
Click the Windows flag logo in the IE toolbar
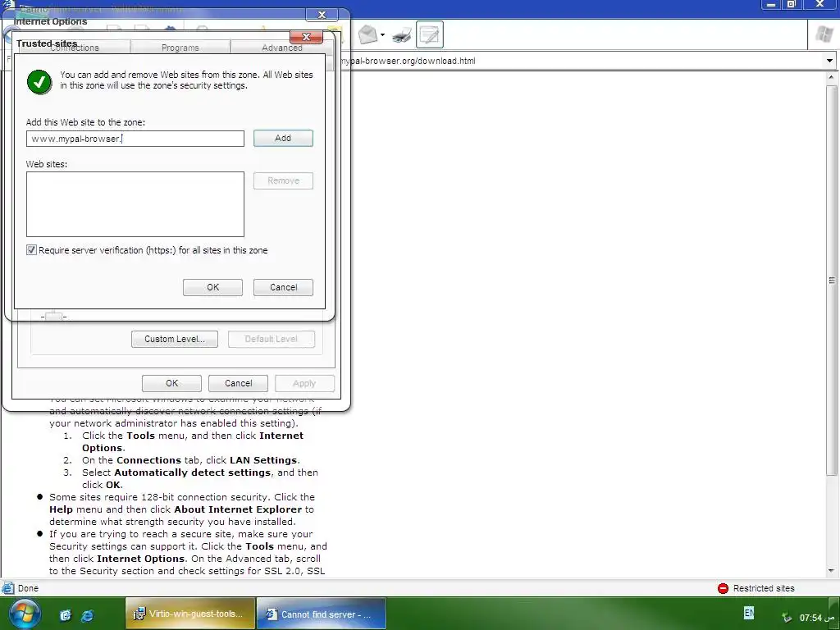point(824,34)
